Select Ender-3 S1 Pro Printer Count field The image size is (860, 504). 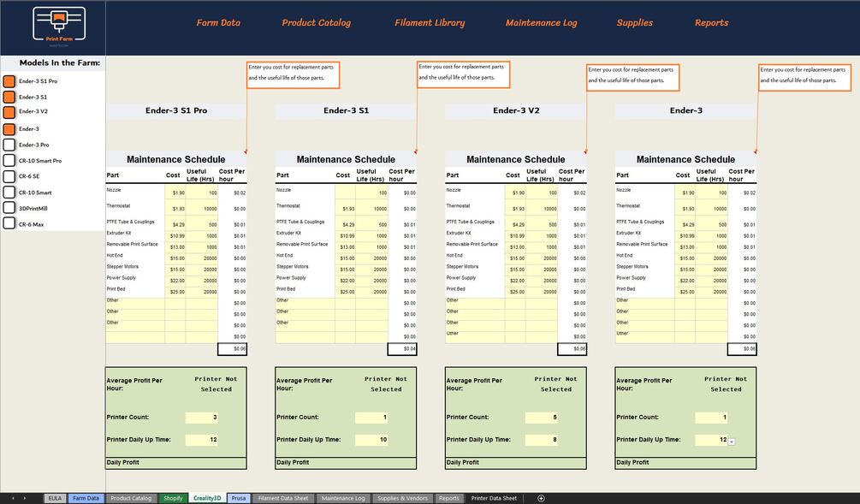tap(202, 418)
